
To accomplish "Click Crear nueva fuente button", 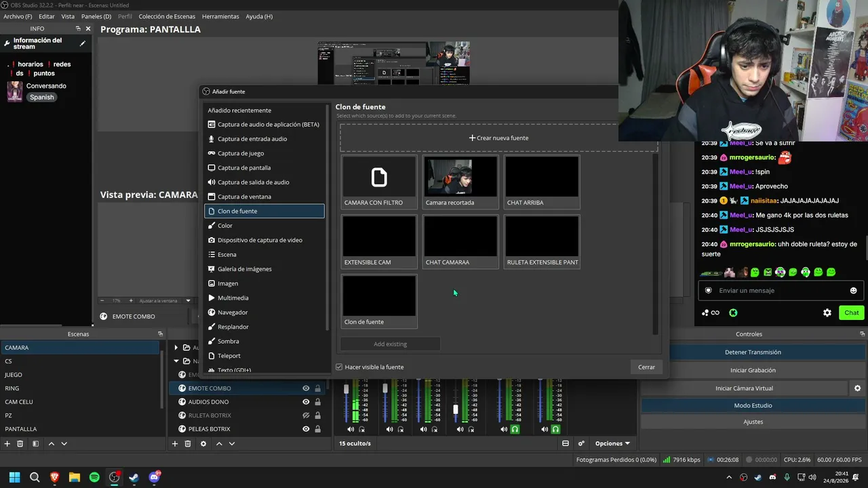I will [498, 138].
